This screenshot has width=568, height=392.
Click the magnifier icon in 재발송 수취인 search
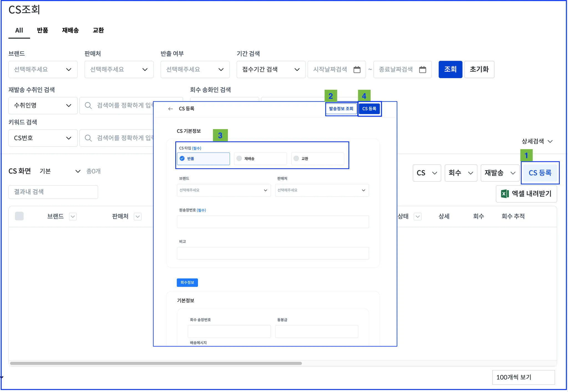point(88,106)
